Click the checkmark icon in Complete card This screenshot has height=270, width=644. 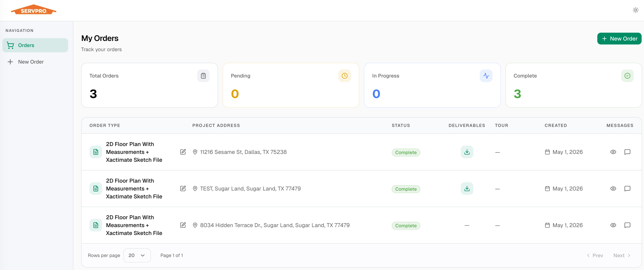coord(627,76)
